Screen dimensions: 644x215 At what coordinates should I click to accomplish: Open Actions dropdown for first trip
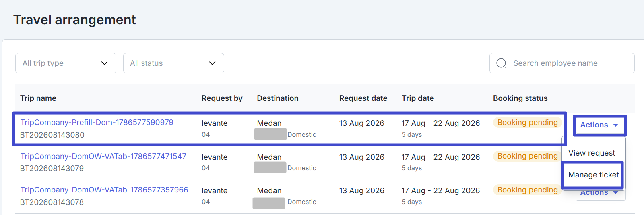(599, 125)
